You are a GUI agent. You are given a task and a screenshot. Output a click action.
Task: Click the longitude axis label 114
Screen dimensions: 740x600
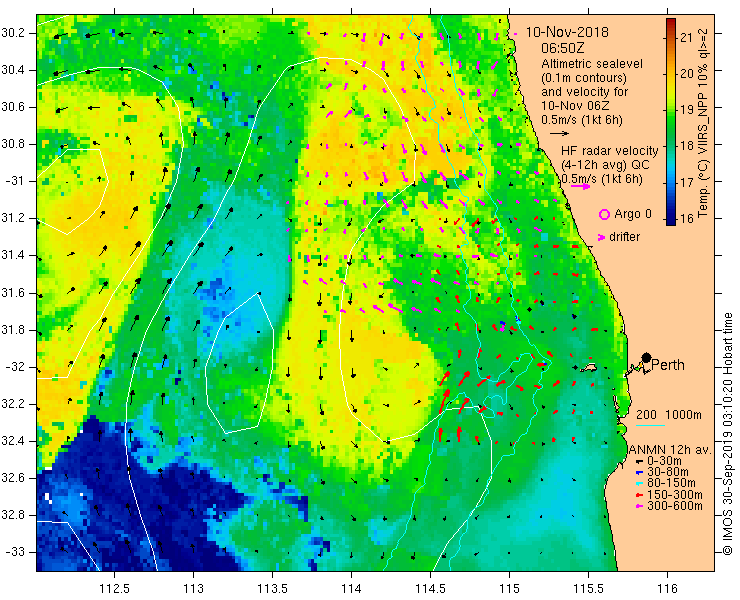(351, 588)
